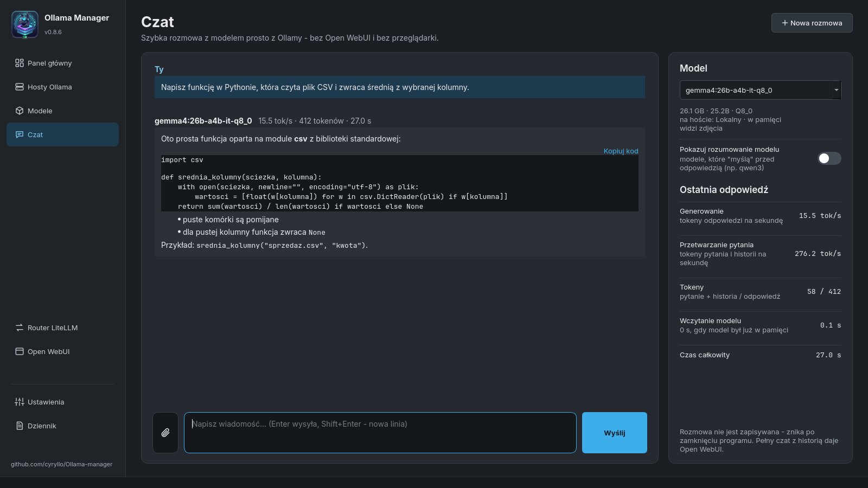The width and height of the screenshot is (868, 488).
Task: Click the Czat speech bubble icon
Action: (20, 134)
